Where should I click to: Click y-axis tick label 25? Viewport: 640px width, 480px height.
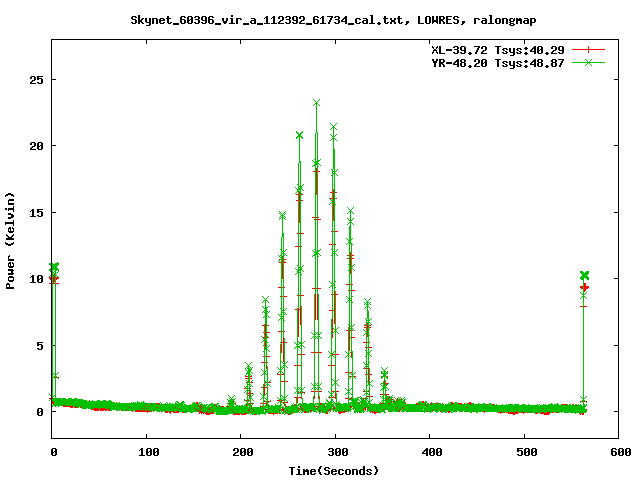point(36,80)
